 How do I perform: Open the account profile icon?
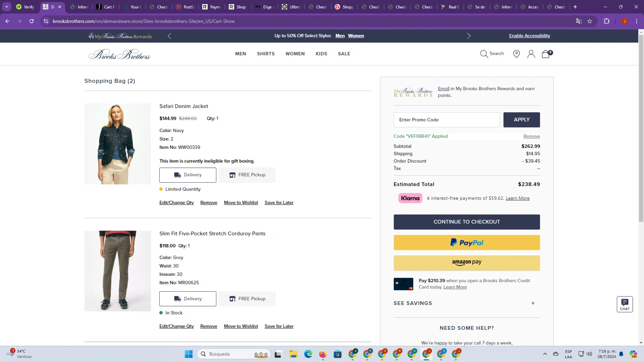point(531,54)
